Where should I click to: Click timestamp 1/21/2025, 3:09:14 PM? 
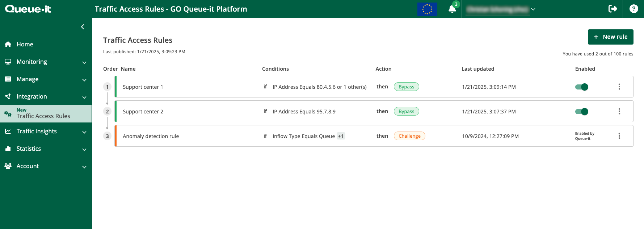[x=489, y=87]
